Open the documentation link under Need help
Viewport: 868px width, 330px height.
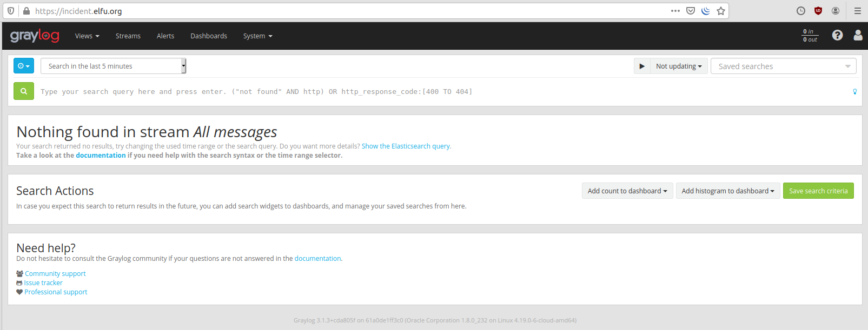[x=317, y=258]
